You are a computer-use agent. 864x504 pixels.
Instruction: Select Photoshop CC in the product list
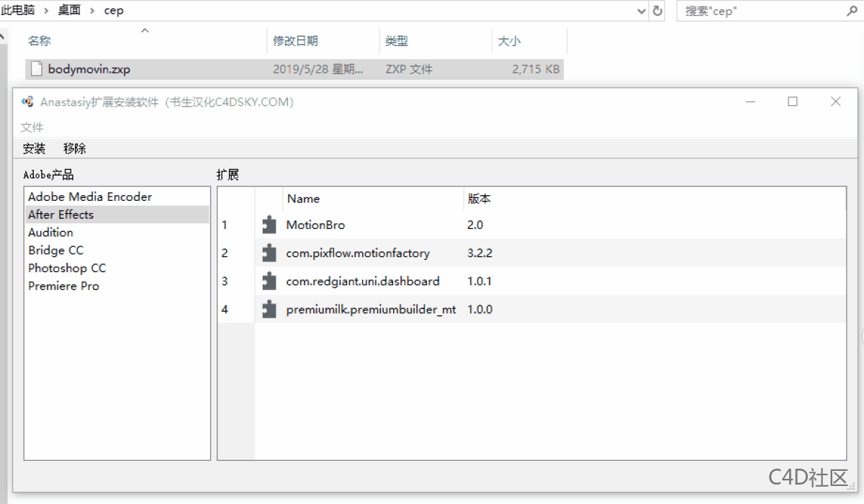pos(67,268)
